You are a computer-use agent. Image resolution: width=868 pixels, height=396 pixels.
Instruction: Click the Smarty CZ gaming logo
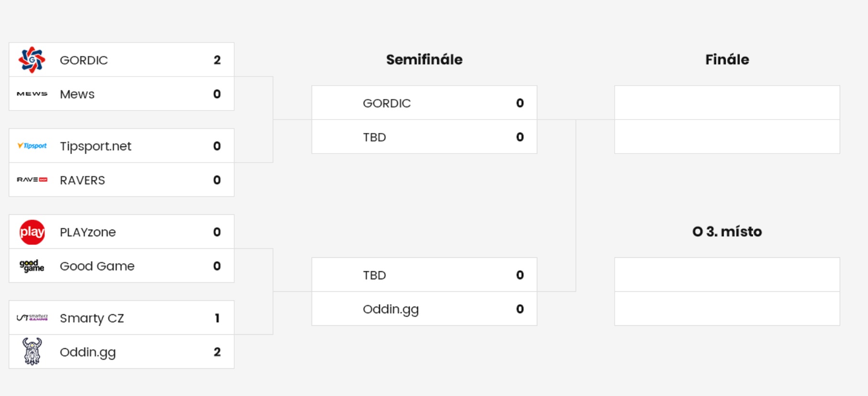(x=32, y=318)
